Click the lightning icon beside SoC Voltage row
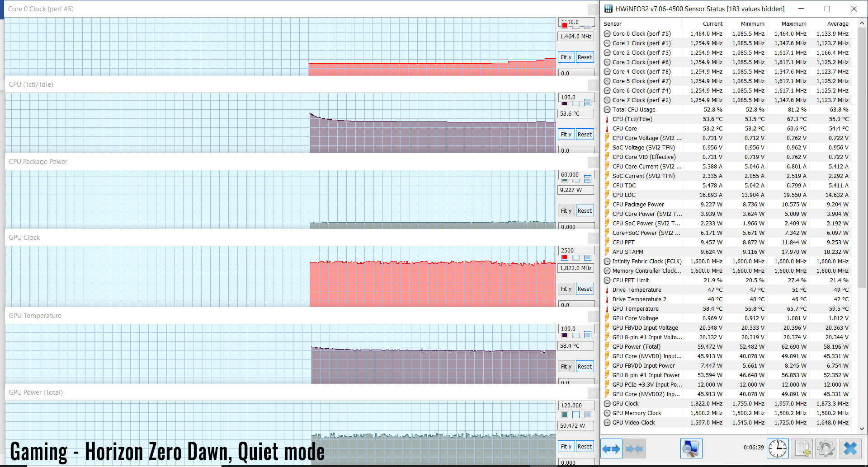Screen dimensions: 868x467 [x=607, y=148]
